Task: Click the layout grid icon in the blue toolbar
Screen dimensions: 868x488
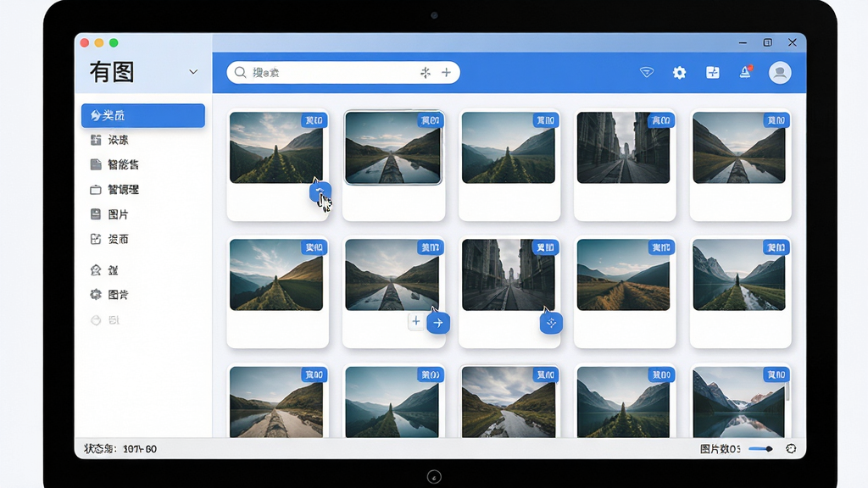Action: tap(712, 73)
